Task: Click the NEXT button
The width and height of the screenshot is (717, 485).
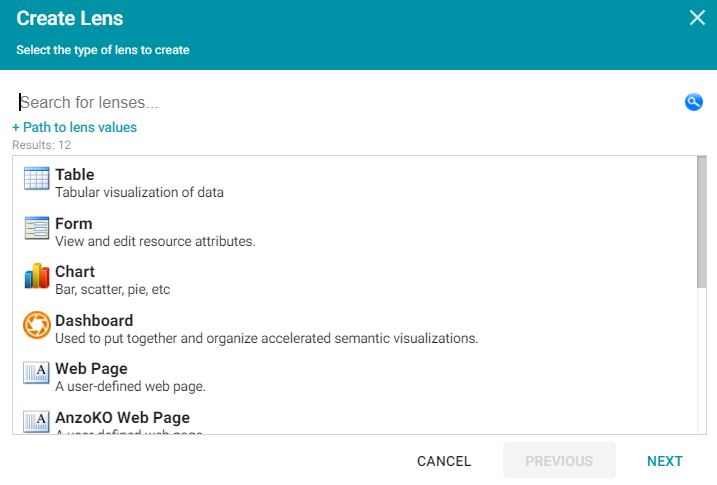Action: click(x=664, y=461)
